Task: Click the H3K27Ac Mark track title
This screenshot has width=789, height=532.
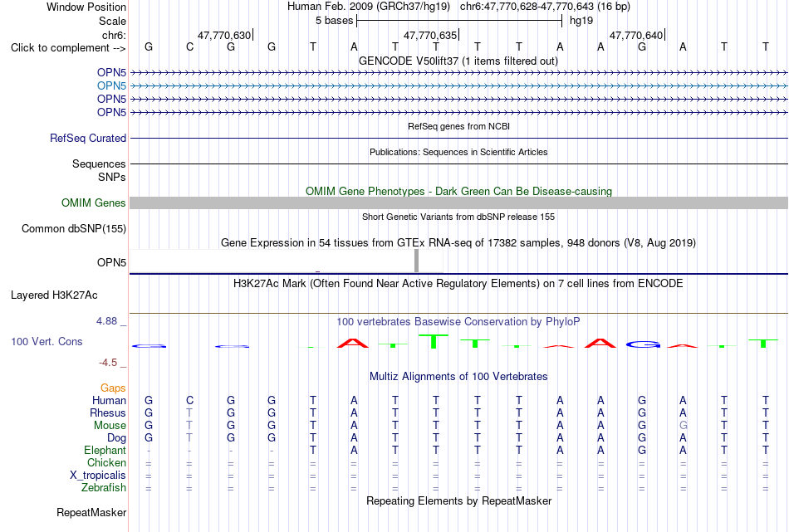Action: tap(458, 284)
